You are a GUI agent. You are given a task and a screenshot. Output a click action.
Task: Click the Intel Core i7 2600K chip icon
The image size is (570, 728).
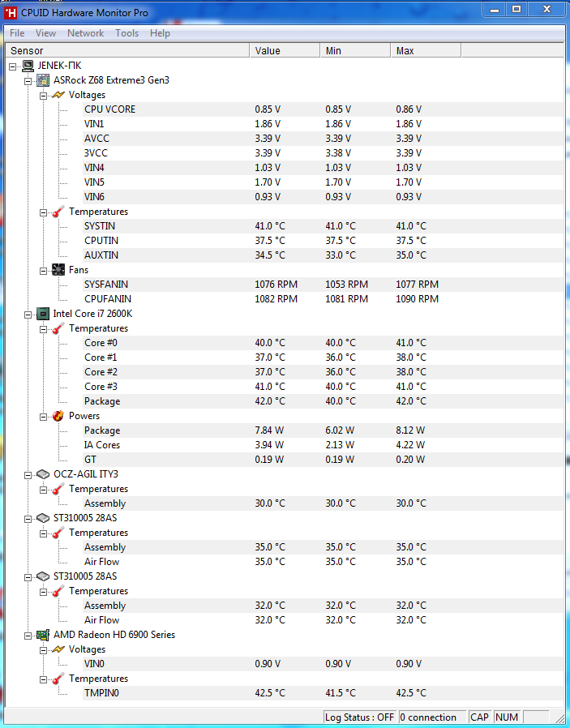pyautogui.click(x=43, y=314)
